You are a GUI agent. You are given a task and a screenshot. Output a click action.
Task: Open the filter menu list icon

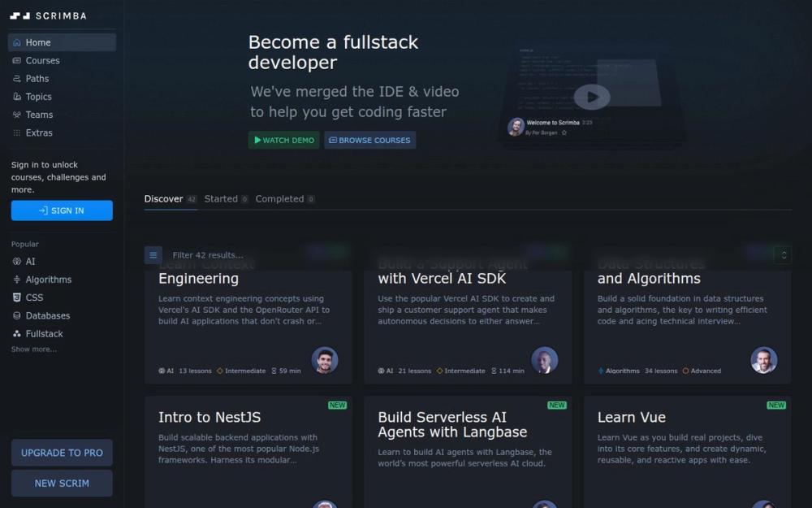[153, 255]
